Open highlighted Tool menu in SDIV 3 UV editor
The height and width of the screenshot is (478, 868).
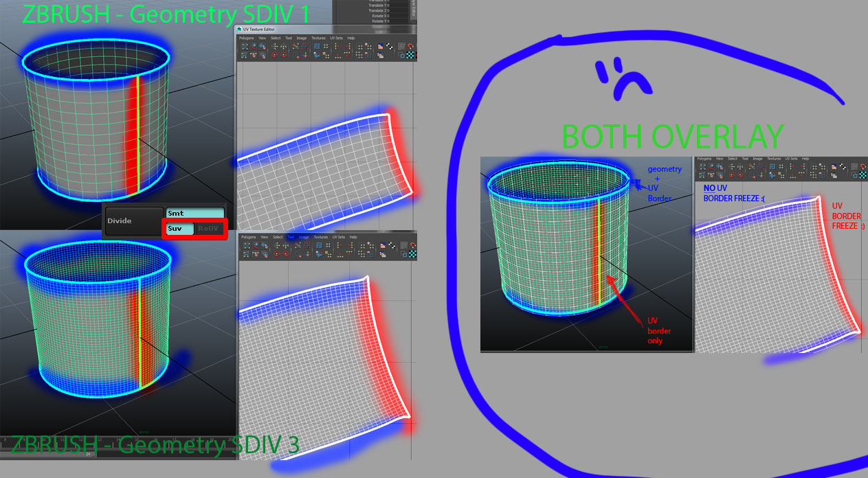[291, 237]
